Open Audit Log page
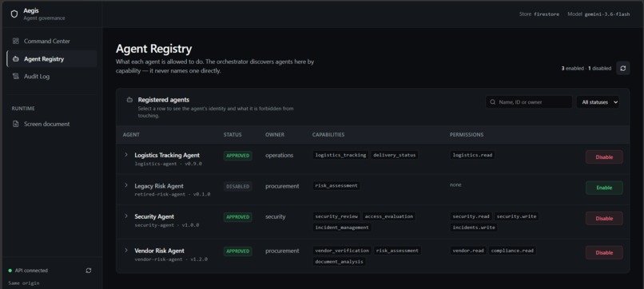Image resolution: width=644 pixels, height=289 pixels. [52, 77]
